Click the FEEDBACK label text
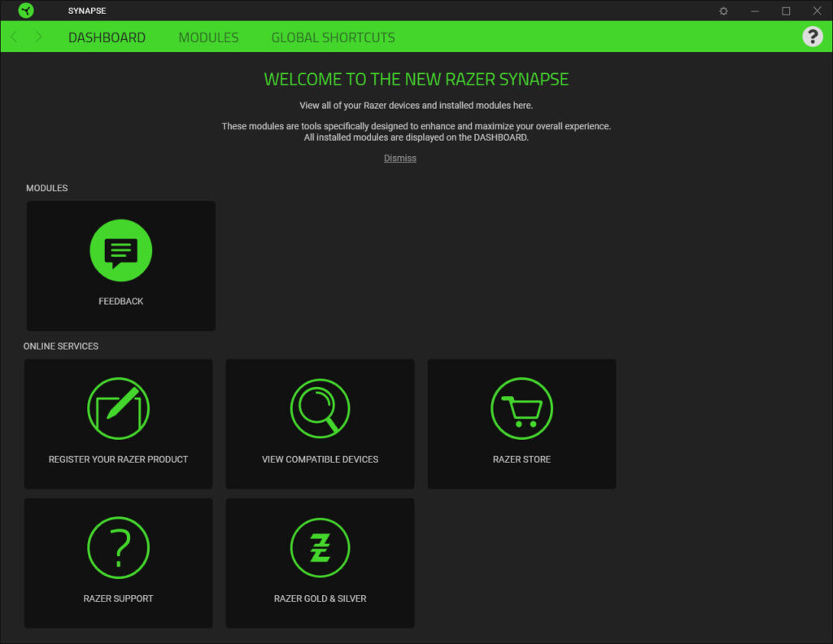833x644 pixels. 120,301
